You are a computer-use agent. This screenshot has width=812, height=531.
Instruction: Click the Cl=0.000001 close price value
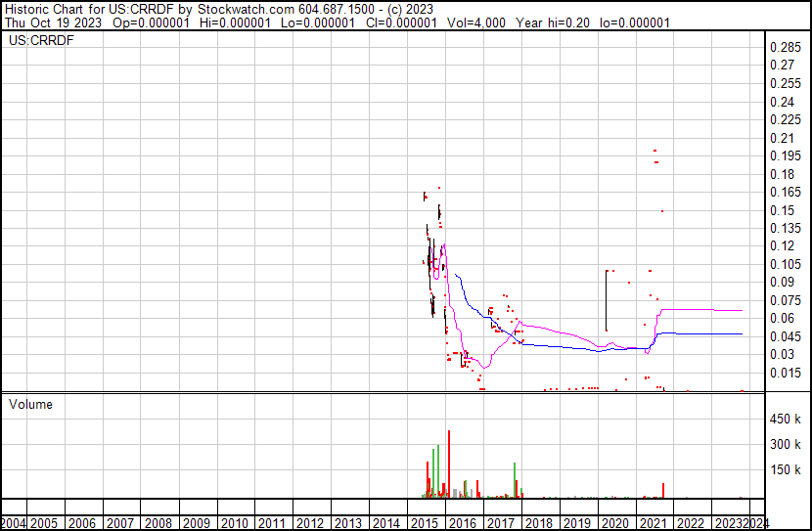pos(401,23)
